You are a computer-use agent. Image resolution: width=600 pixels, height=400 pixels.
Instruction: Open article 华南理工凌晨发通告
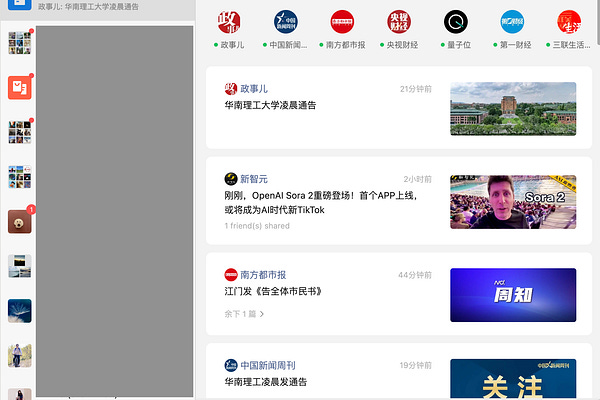[x=266, y=382]
